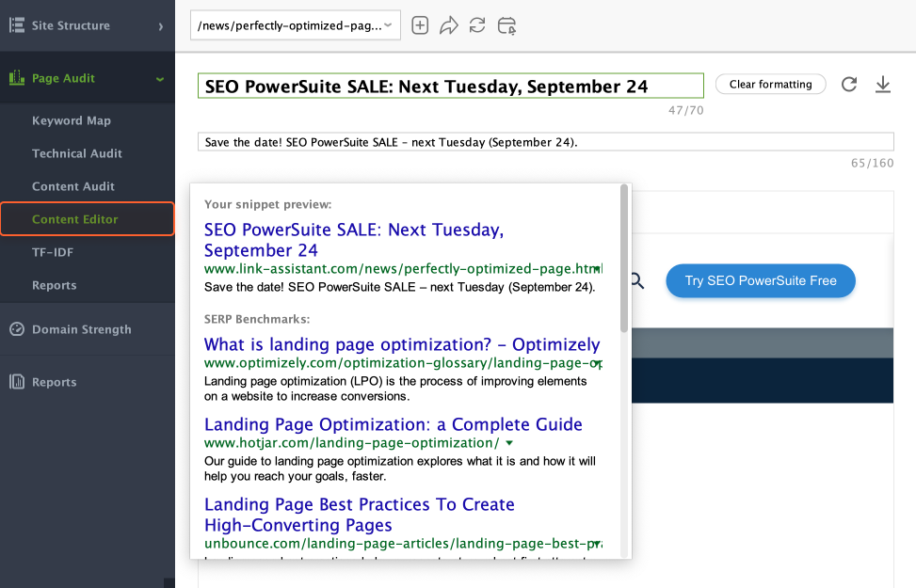
Task: Expand Site Structure chevron arrow
Action: click(161, 26)
